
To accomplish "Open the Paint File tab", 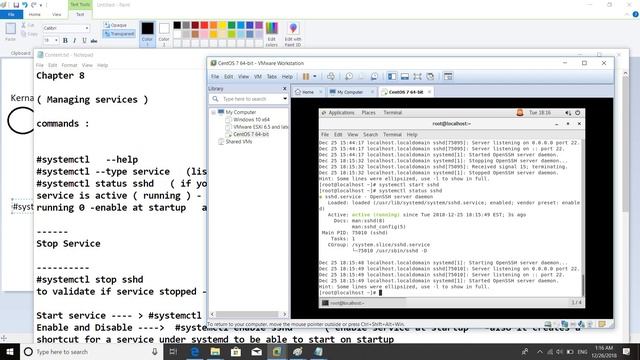I will coord(11,14).
